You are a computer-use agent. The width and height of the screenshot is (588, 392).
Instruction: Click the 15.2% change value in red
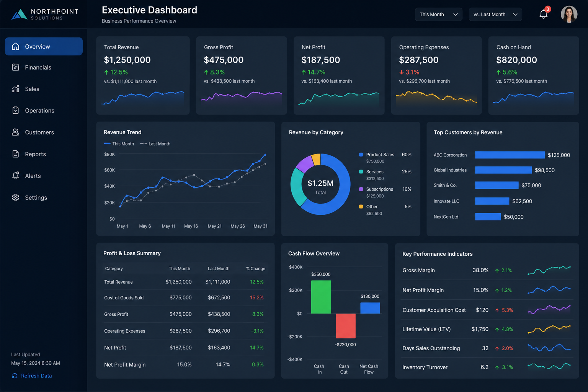[x=257, y=298]
